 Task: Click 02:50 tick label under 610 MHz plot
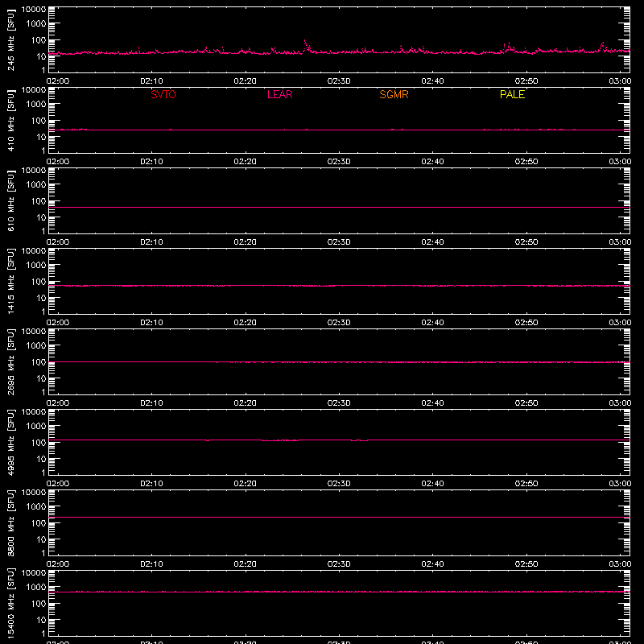tap(526, 242)
